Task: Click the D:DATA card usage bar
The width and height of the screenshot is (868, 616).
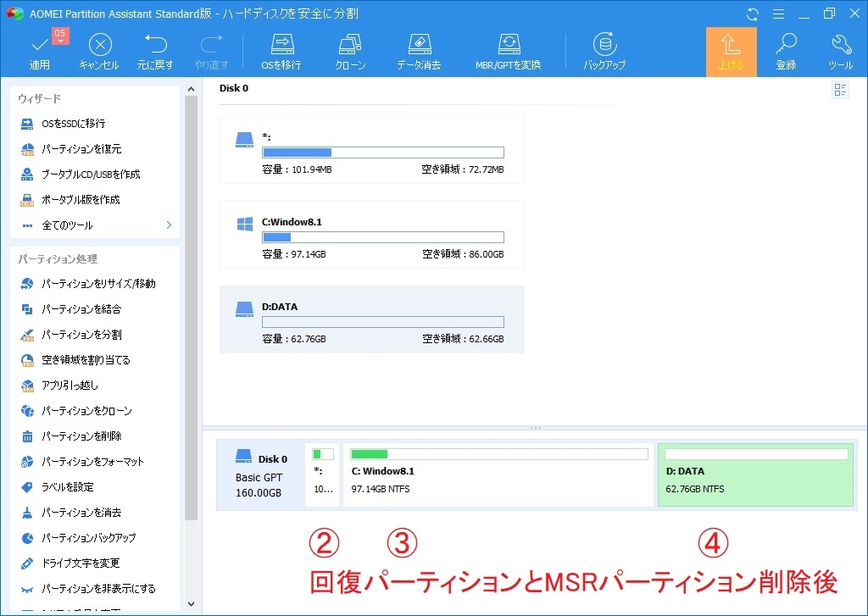Action: [383, 322]
